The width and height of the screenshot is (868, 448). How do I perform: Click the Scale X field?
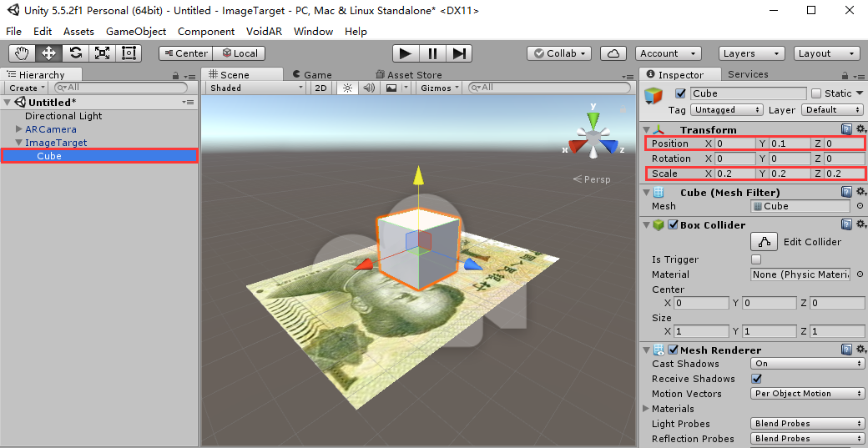point(735,174)
